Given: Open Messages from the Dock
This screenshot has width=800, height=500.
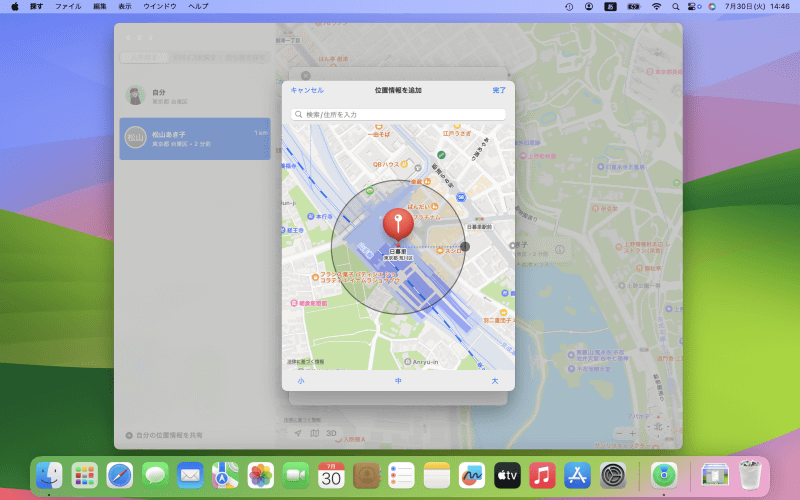Looking at the screenshot, I should point(155,476).
